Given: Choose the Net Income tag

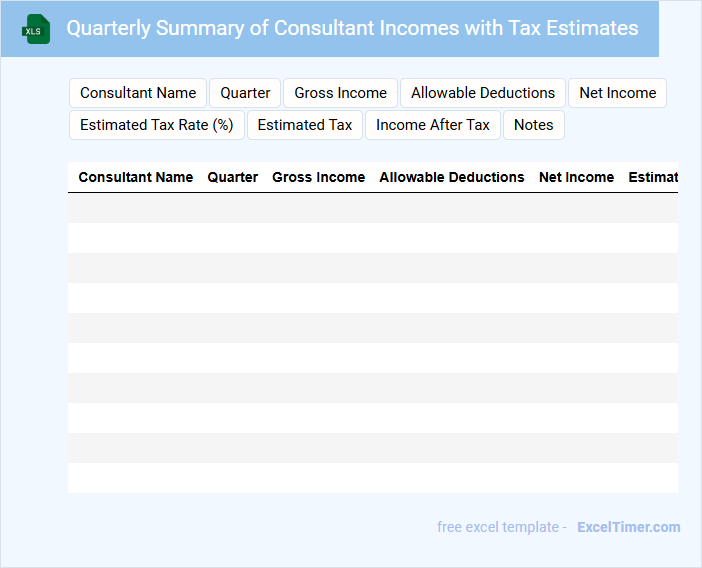Looking at the screenshot, I should click(x=617, y=93).
